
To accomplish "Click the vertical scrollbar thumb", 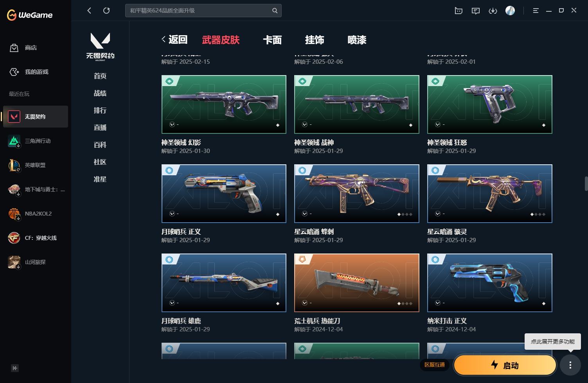I will pyautogui.click(x=586, y=183).
